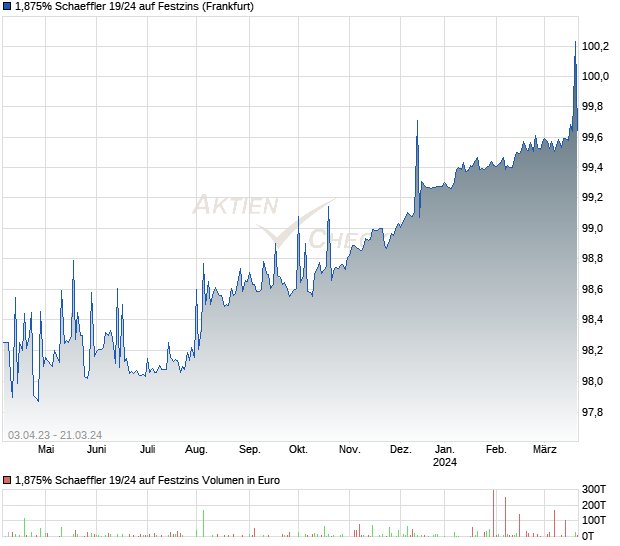Click the 'Dez.' month label
The height and width of the screenshot is (546, 620).
401,449
